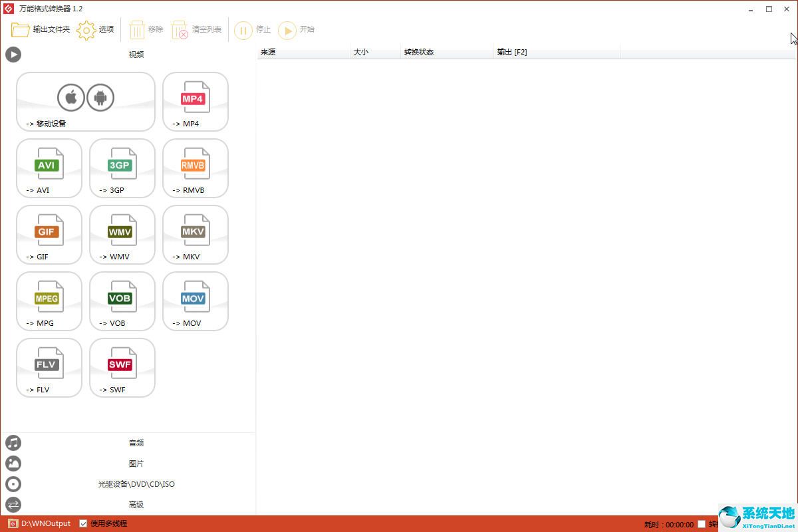Click the 清空列表 clear list icon
The image size is (798, 532).
point(180,30)
